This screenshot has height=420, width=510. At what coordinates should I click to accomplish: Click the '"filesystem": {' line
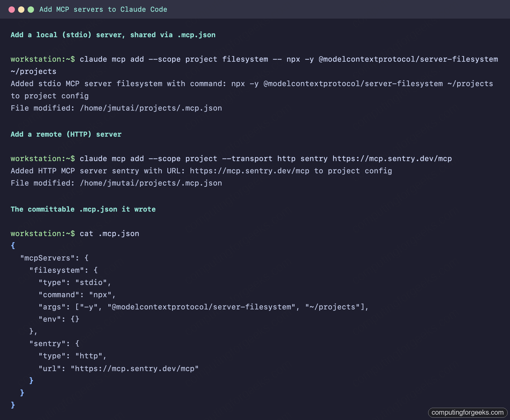[x=63, y=270]
